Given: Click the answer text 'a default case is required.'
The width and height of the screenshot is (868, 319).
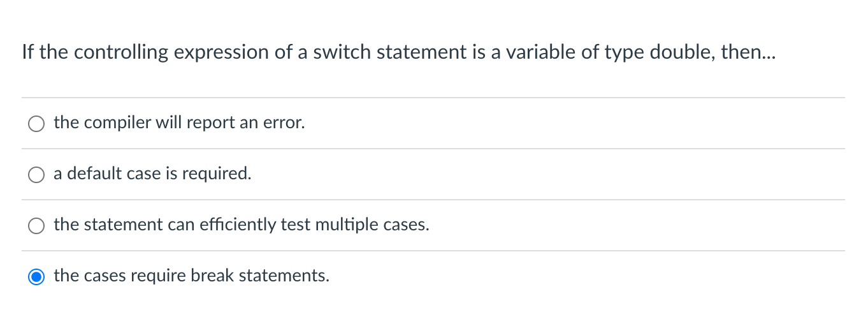Looking at the screenshot, I should point(152,174).
